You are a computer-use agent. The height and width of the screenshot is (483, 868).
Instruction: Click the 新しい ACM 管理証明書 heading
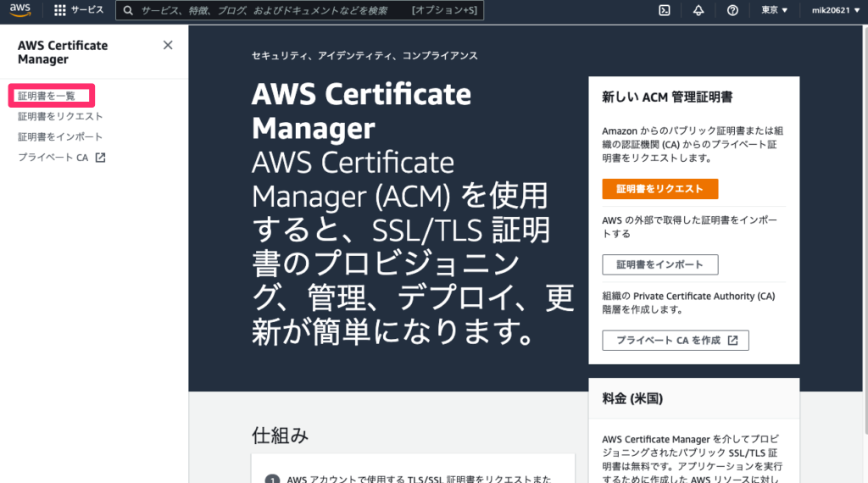coord(667,97)
